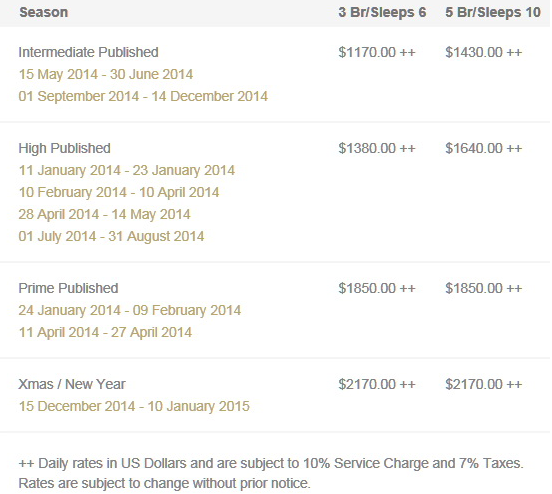
Task: Click the 11 April 2014 - 27 April 2014 dates
Action: tap(105, 332)
